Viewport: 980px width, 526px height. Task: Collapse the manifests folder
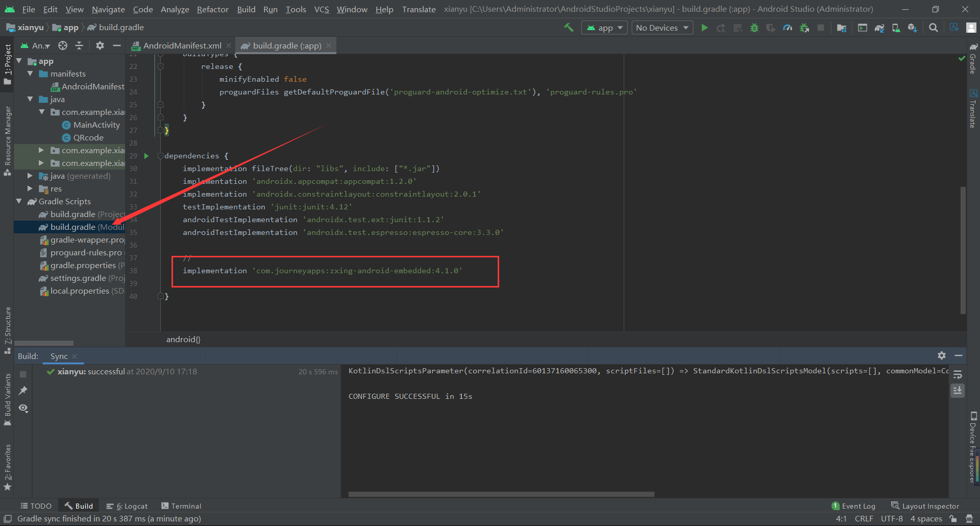30,74
